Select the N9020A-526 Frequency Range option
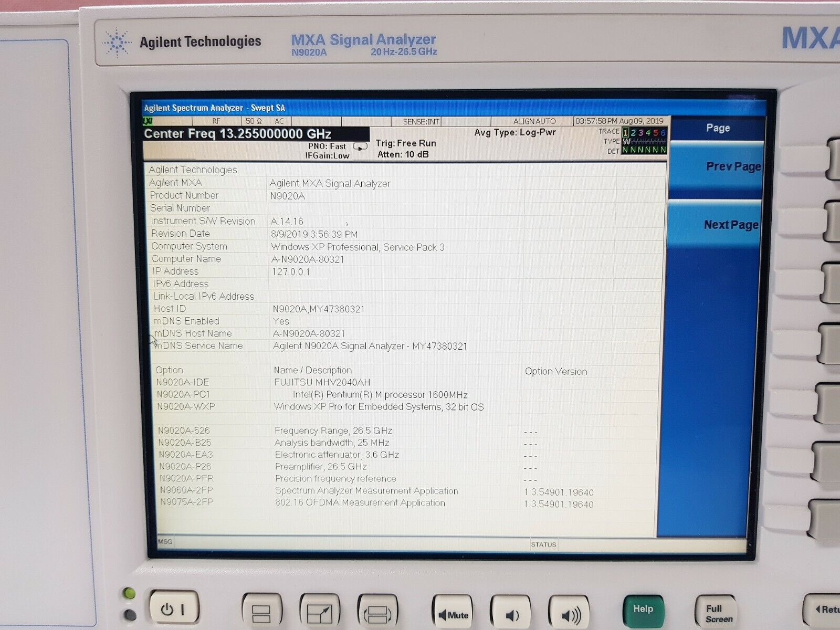840x630 pixels. pos(348,431)
